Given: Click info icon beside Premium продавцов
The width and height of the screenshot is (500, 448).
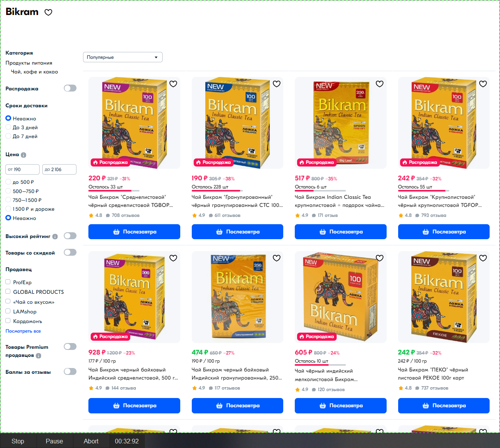Looking at the screenshot, I should pos(38,356).
